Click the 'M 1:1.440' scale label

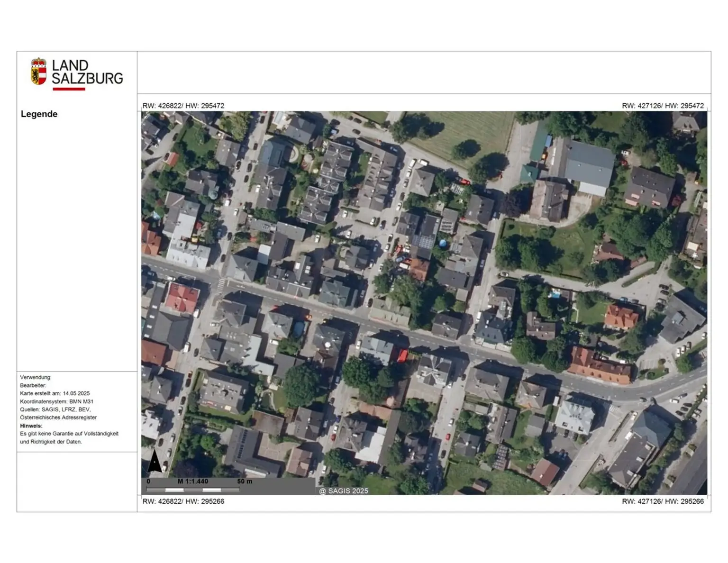(193, 481)
